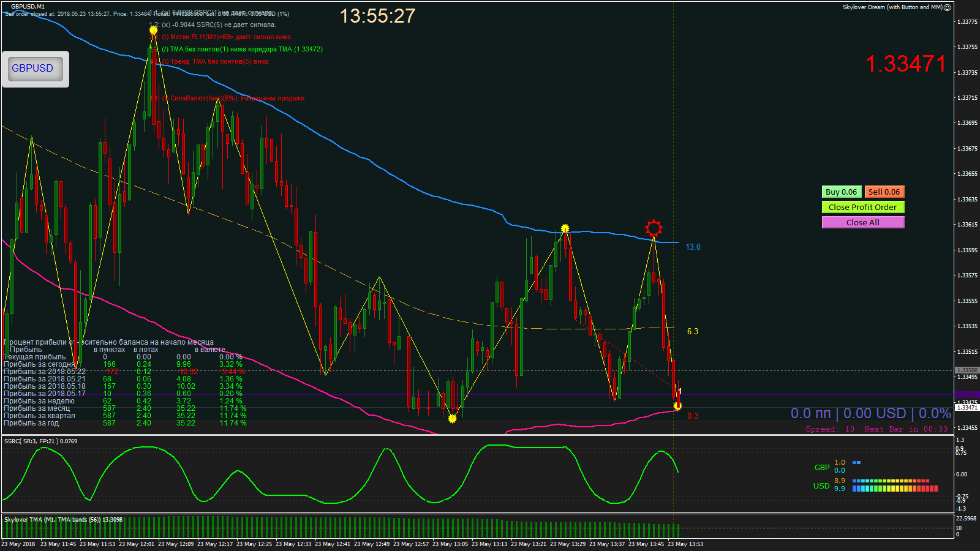980x551 pixels.
Task: Click the large red 1.33471 price label
Action: coord(906,64)
